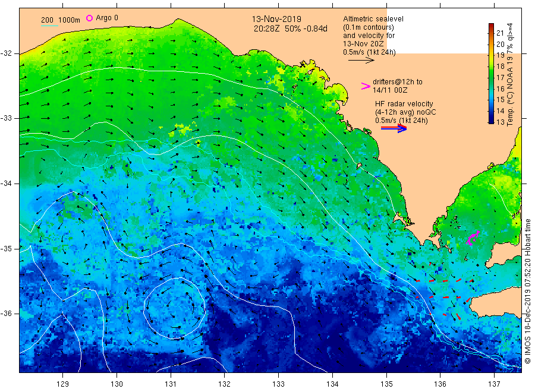Click the drifters@12h to label
535x392 pixels.
[398, 82]
